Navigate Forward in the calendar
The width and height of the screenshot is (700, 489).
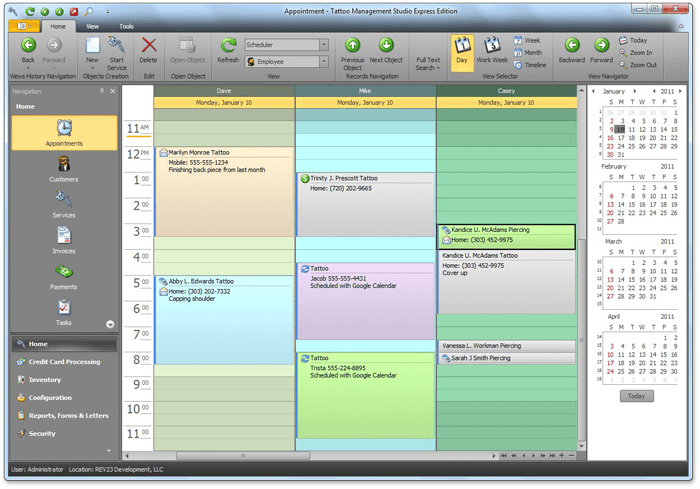601,50
